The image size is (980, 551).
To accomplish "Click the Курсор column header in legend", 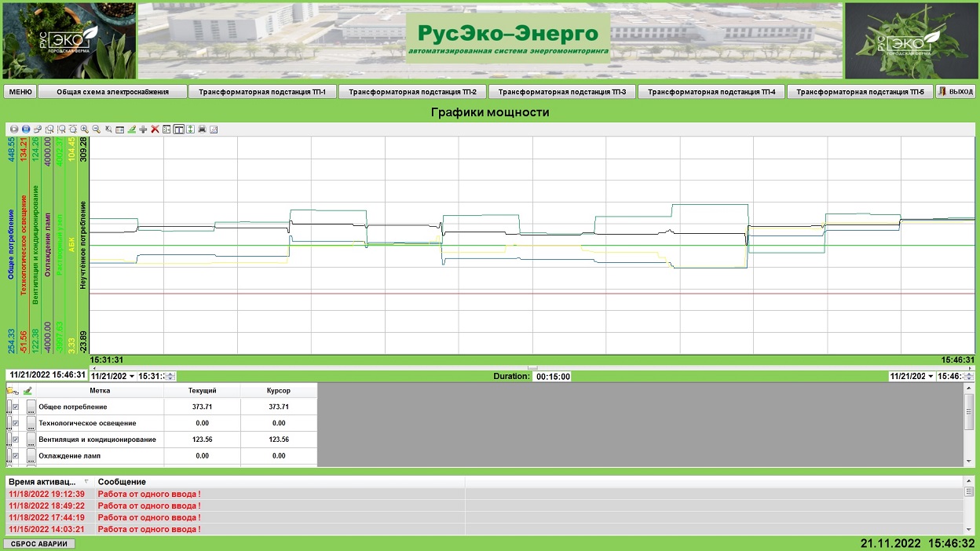I will tap(279, 390).
